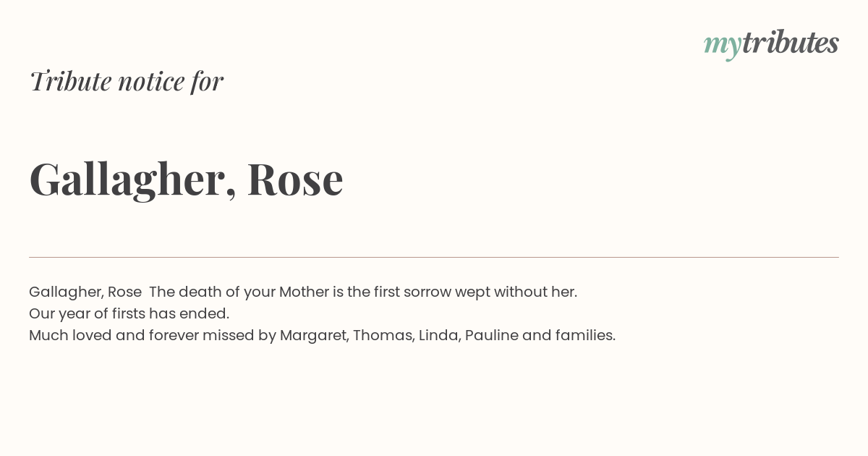Click "Our year of firsts has ended." line

[x=129, y=314]
